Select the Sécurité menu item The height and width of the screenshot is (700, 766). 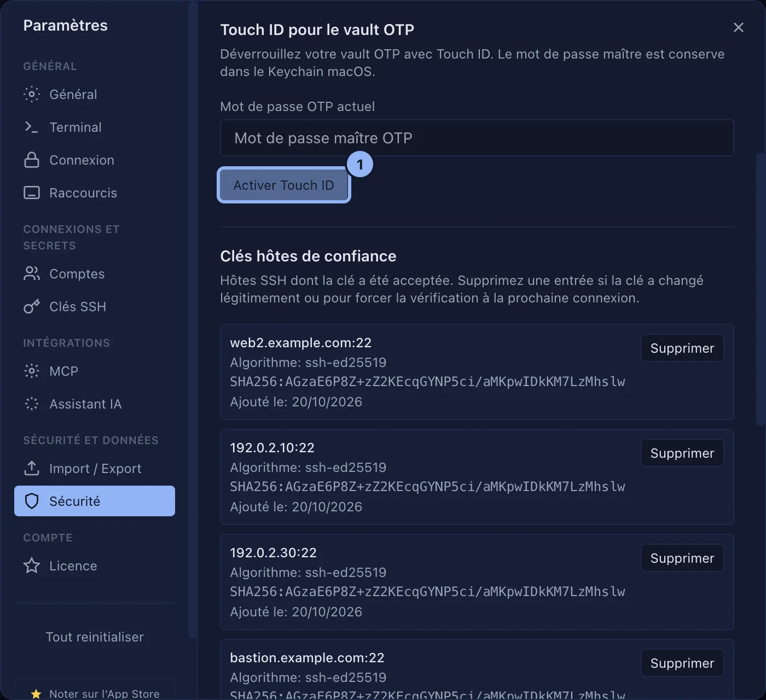pos(95,501)
